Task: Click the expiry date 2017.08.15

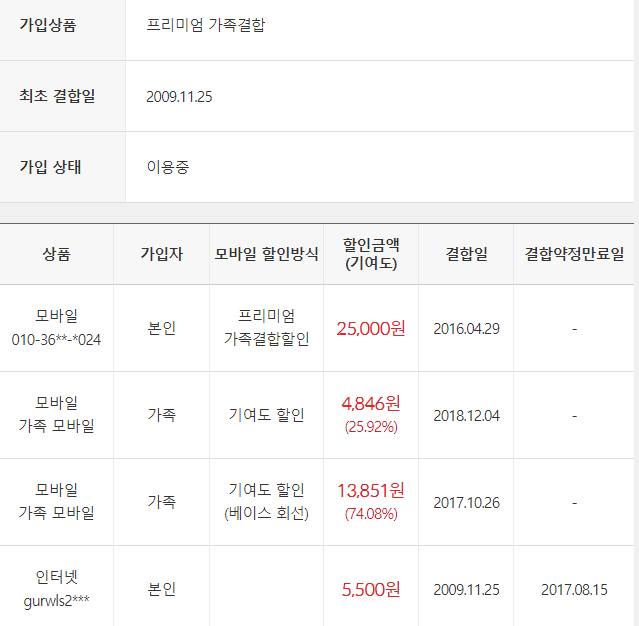Action: click(574, 590)
